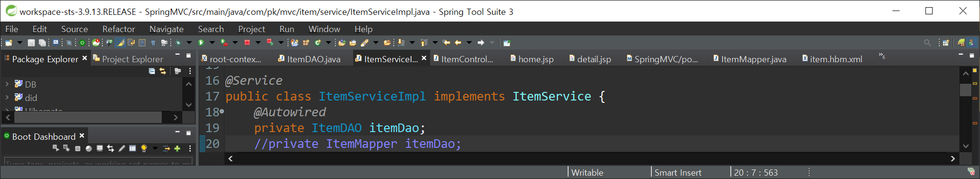980x179 pixels.
Task: Open a terminal with the toolbar icon
Action: 56,43
